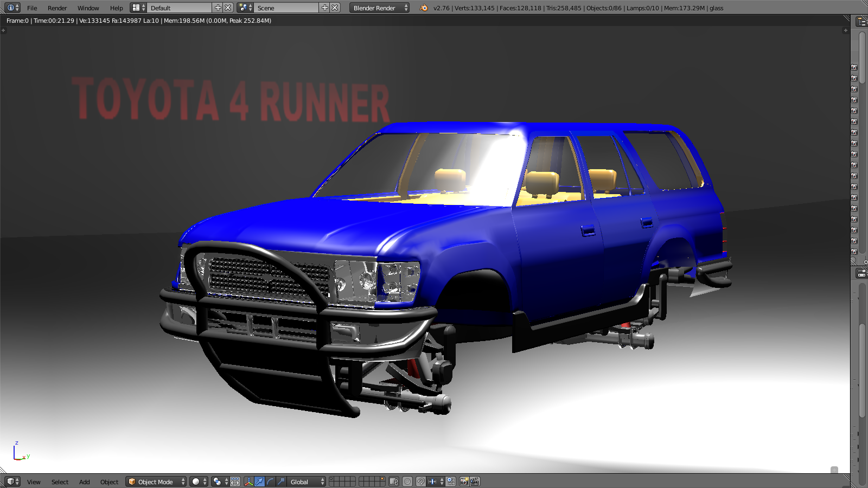Open the snap element dropdown
This screenshot has height=488, width=868.
pyautogui.click(x=436, y=481)
